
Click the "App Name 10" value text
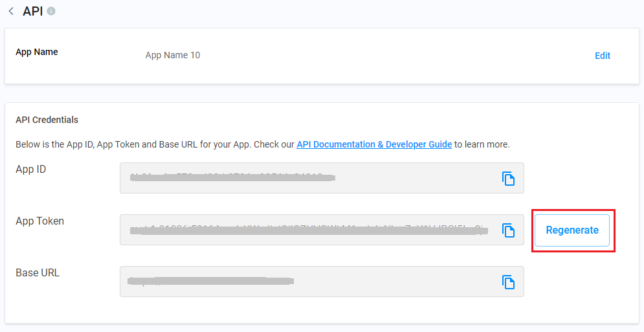click(173, 55)
